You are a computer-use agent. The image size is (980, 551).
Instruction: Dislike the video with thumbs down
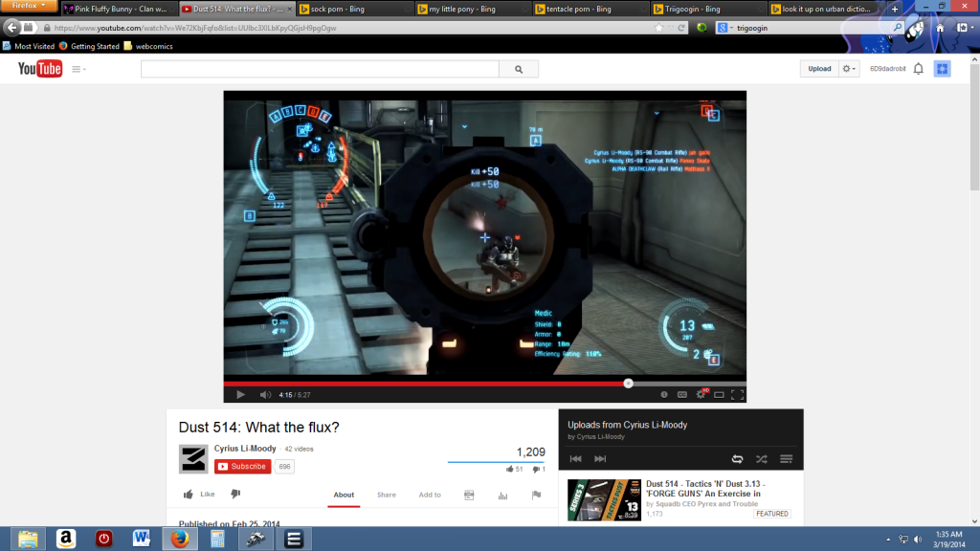pyautogui.click(x=235, y=495)
